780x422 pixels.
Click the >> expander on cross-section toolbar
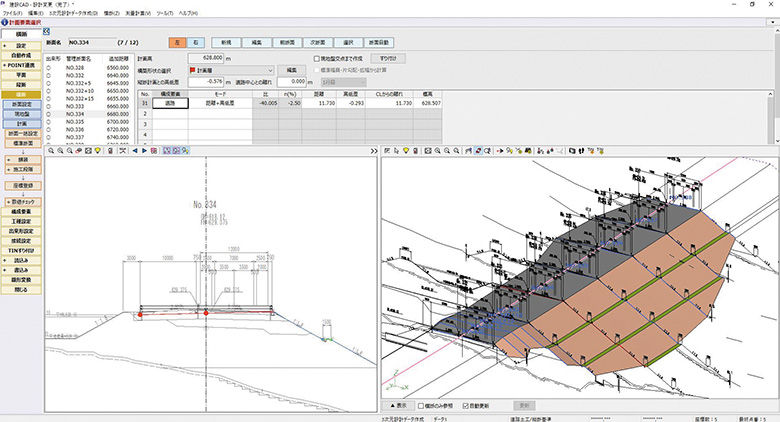[374, 151]
